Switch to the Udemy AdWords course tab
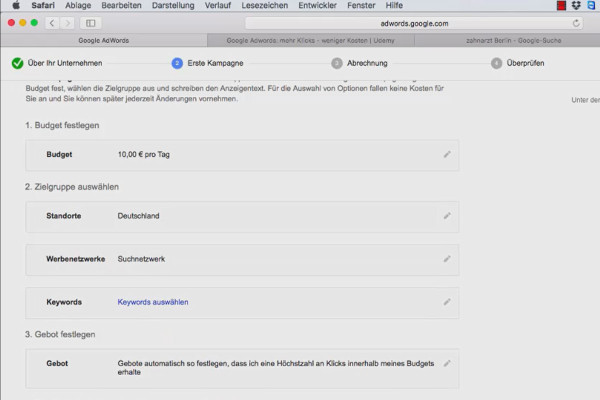 pyautogui.click(x=310, y=40)
